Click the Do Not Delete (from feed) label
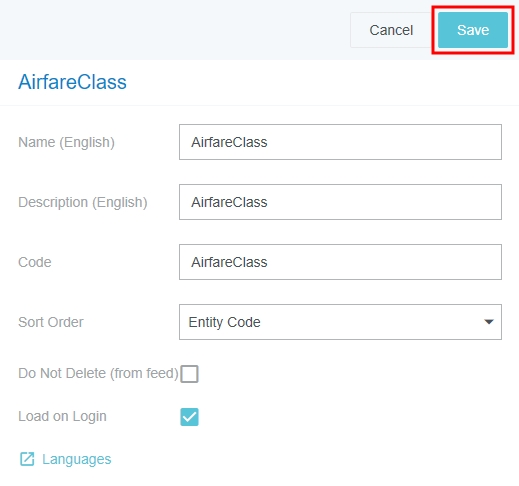 [98, 373]
